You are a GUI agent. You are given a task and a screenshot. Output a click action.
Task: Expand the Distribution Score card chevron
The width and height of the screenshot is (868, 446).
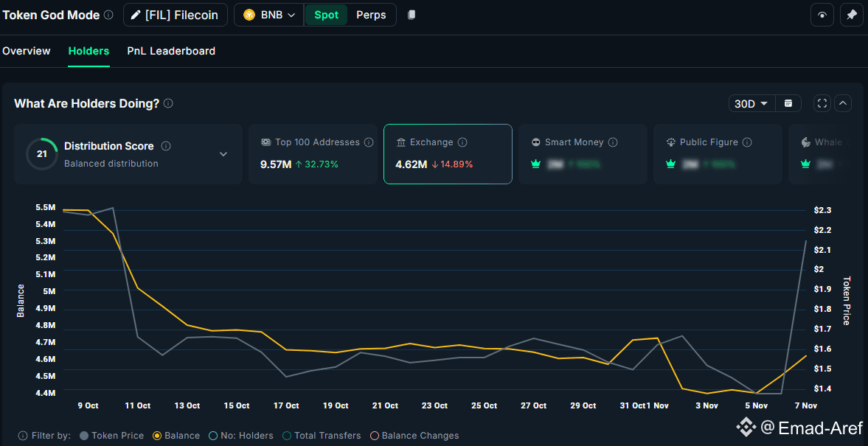coord(223,154)
